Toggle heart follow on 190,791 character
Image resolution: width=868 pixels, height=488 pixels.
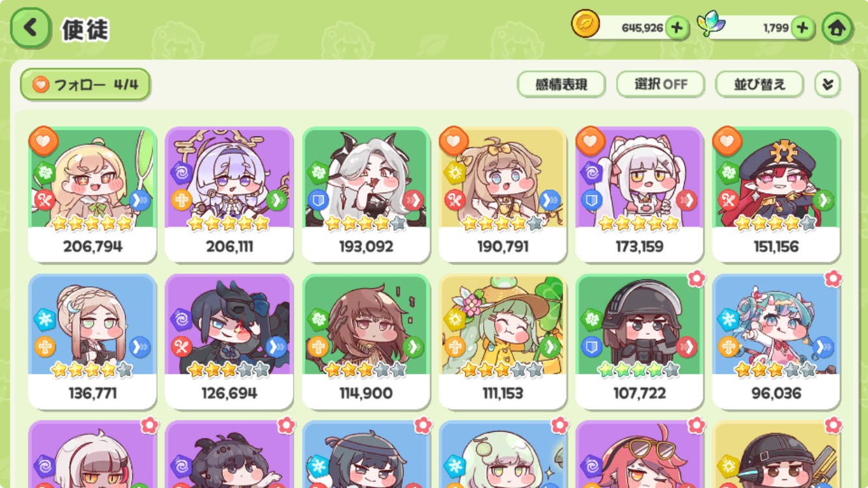[454, 141]
